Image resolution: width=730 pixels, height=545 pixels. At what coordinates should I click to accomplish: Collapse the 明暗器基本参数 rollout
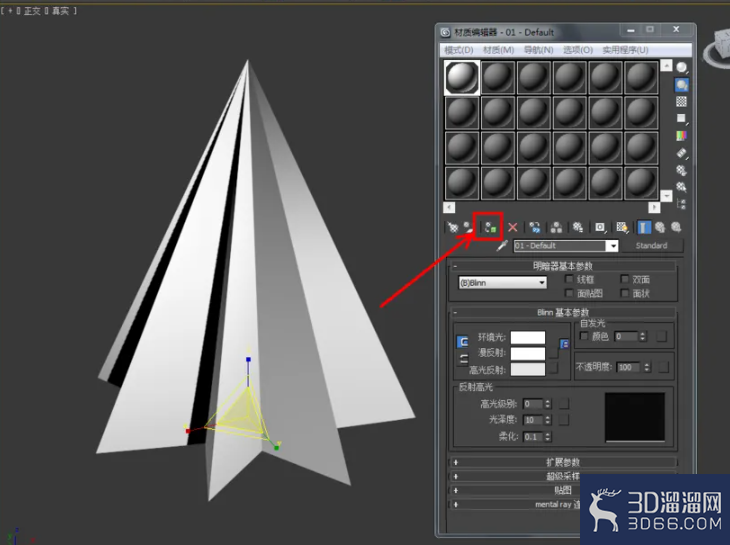[562, 266]
